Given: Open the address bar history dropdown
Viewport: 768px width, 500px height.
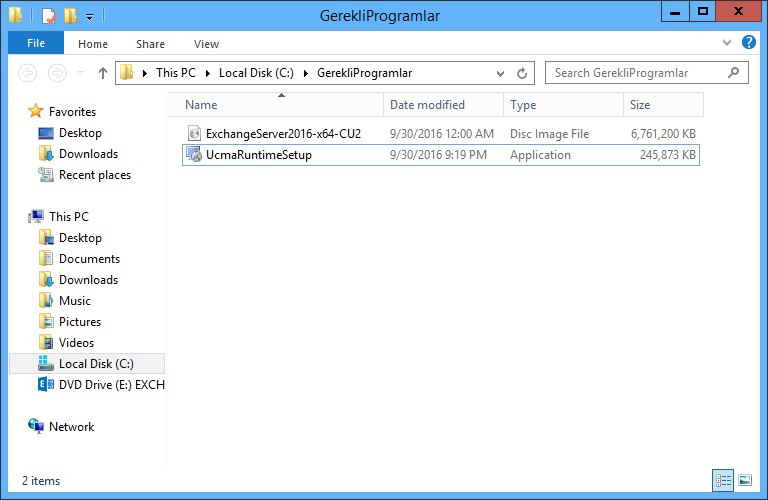Looking at the screenshot, I should pos(500,73).
